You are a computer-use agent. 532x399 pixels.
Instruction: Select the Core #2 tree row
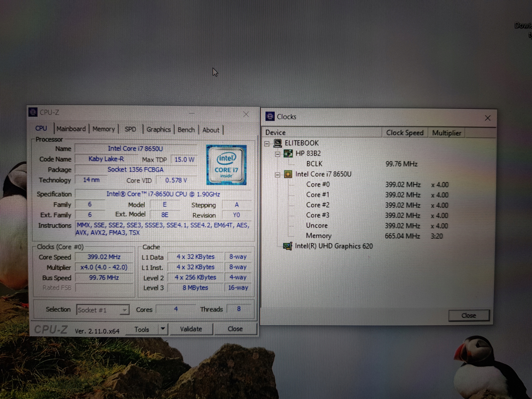318,205
